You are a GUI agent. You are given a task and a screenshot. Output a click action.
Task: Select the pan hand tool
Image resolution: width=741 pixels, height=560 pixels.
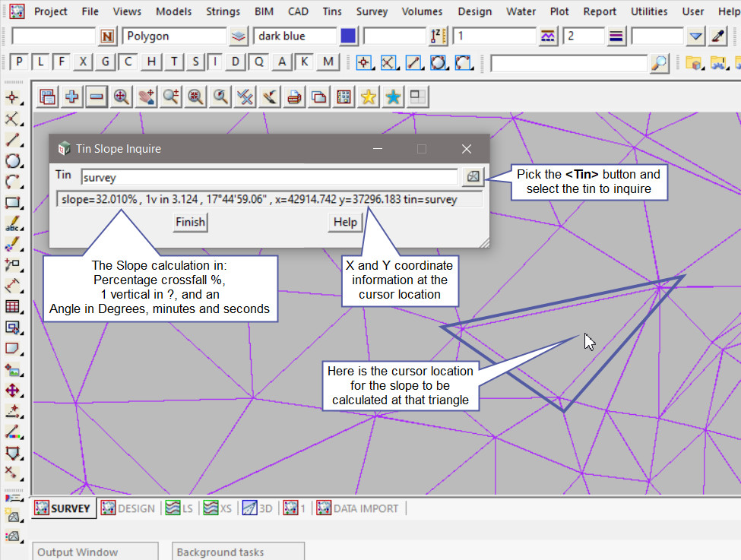pyautogui.click(x=146, y=96)
